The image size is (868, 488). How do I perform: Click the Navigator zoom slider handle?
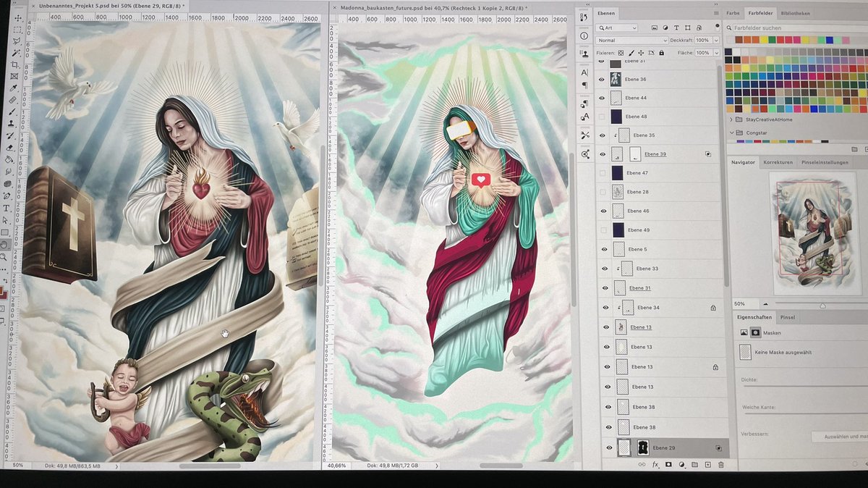pos(822,306)
